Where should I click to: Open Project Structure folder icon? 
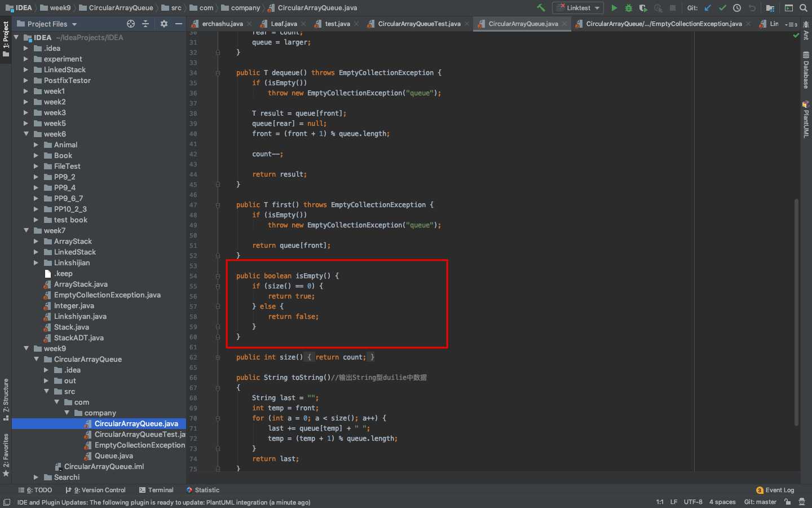click(770, 8)
